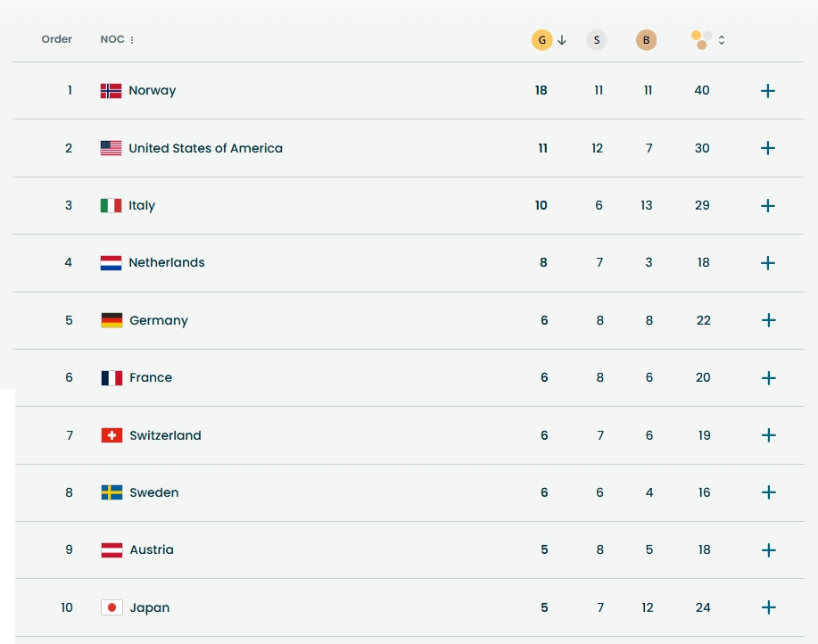Image resolution: width=818 pixels, height=644 pixels.
Task: Expand Norway's medal details
Action: pos(767,91)
